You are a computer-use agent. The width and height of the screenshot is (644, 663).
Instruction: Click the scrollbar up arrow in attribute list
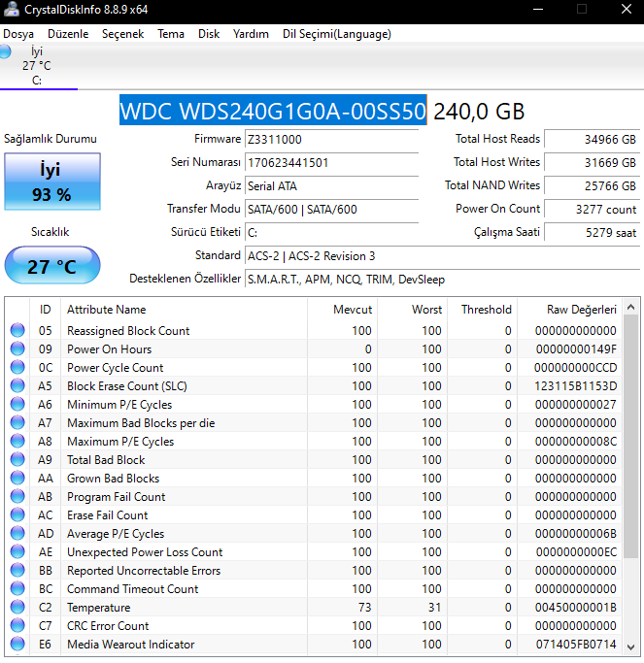tap(630, 307)
